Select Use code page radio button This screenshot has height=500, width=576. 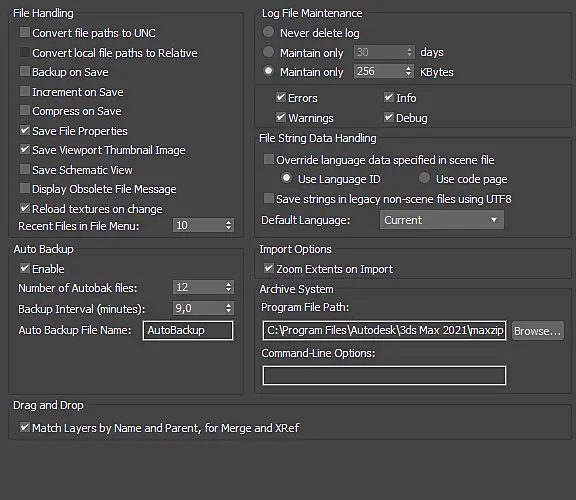coord(424,178)
